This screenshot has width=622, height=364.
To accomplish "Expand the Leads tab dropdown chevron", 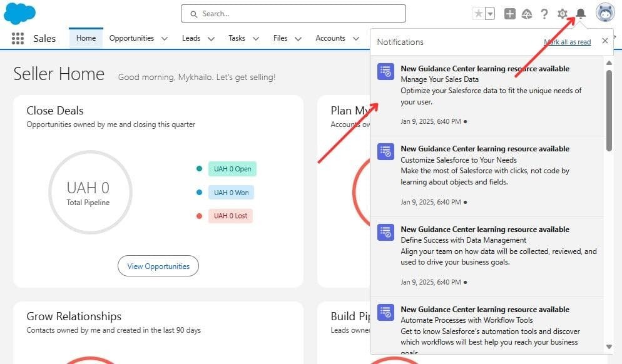I will coord(212,38).
